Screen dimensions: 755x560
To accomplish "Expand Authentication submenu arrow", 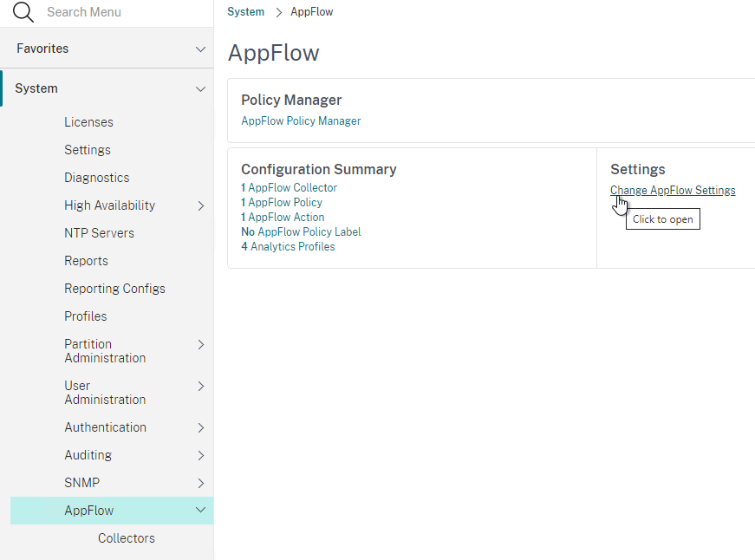I will [x=201, y=427].
